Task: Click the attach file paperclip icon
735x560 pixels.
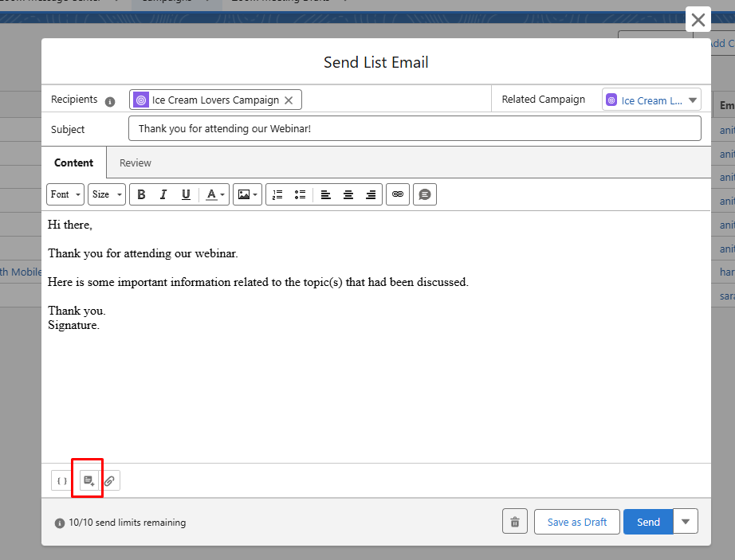Action: (110, 481)
